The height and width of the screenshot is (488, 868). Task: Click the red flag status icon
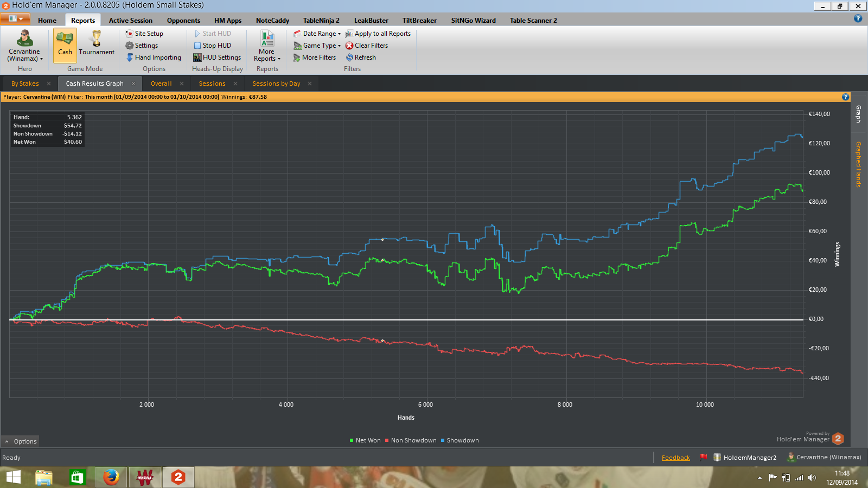[x=704, y=457]
